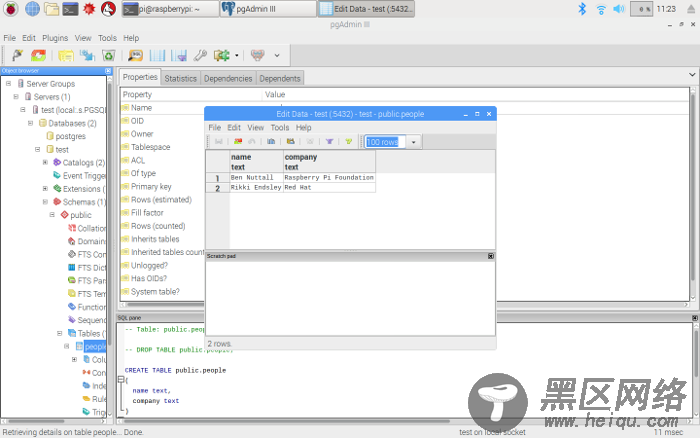Collapse the Server Groups tree node
700x438 pixels.
click(x=8, y=83)
